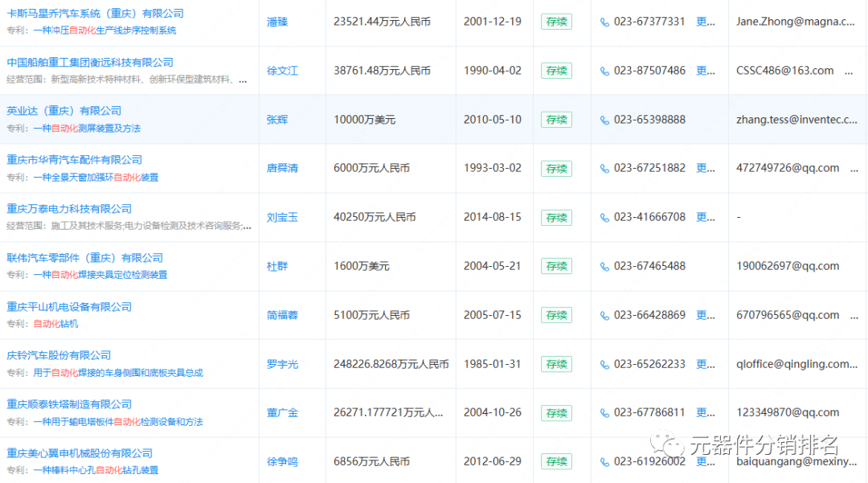
Task: Click phone icon beside 023-67465488
Action: [x=604, y=267]
